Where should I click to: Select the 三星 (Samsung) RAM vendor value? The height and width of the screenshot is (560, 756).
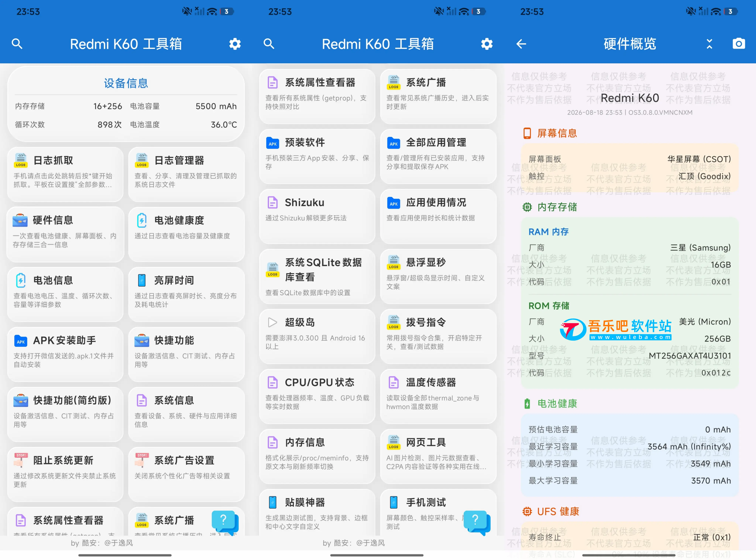tap(700, 248)
